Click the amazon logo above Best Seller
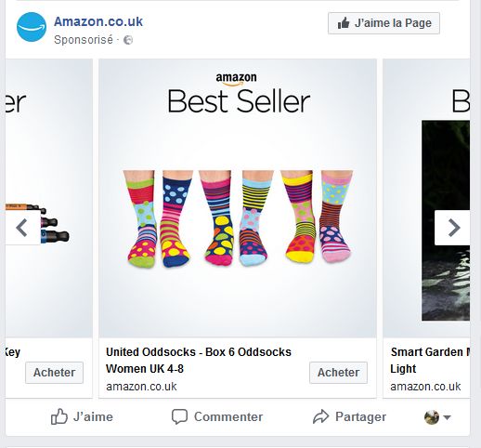The width and height of the screenshot is (481, 448). coord(236,79)
